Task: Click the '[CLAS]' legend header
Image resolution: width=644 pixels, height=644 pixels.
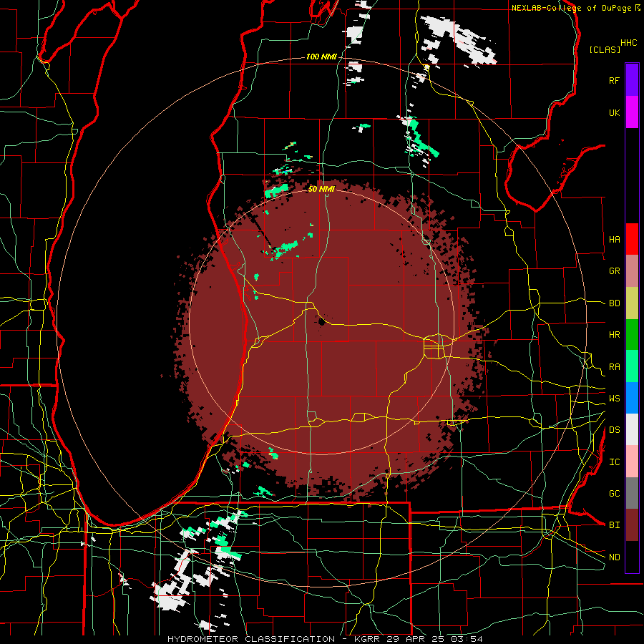Action: coord(605,49)
